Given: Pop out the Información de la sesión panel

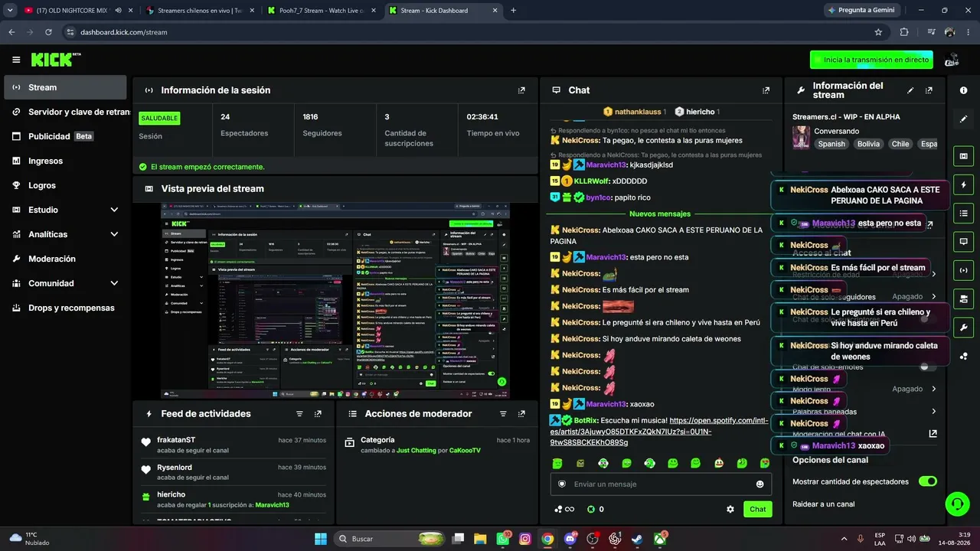Looking at the screenshot, I should (521, 90).
